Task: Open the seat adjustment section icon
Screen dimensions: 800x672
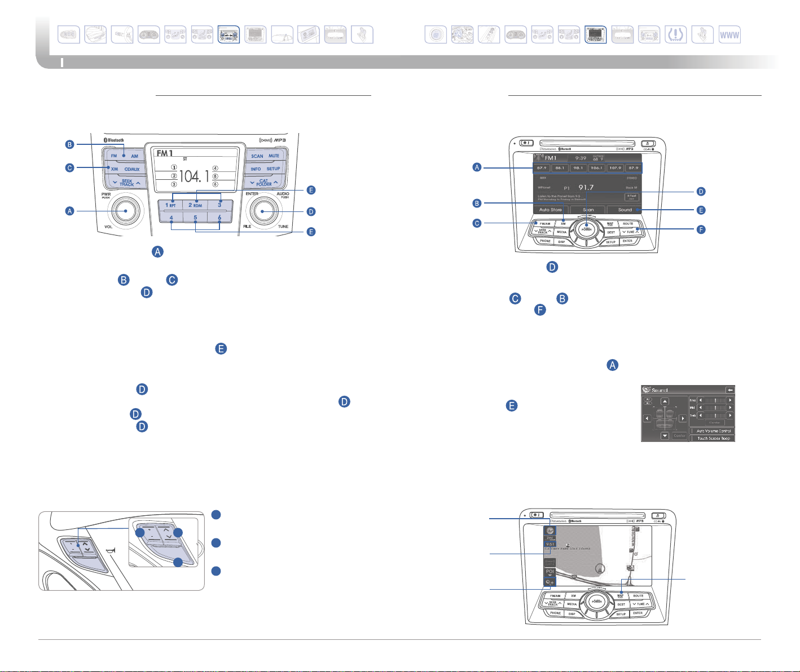Action: pos(95,35)
